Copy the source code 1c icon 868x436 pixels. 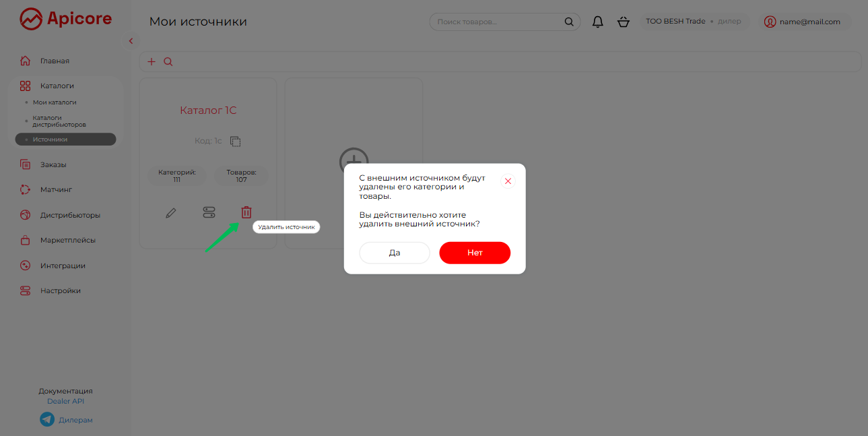point(235,142)
